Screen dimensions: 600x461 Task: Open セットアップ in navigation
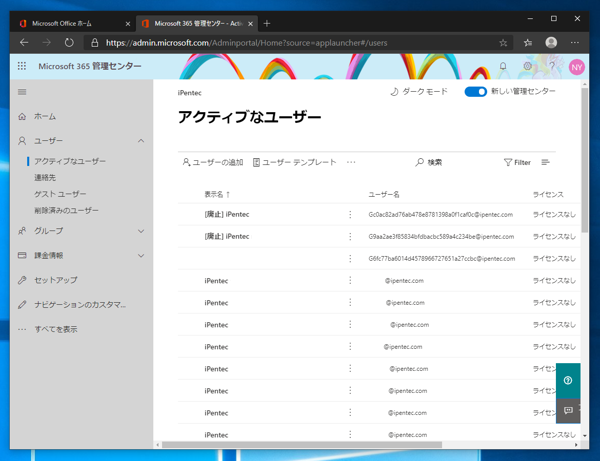[56, 280]
